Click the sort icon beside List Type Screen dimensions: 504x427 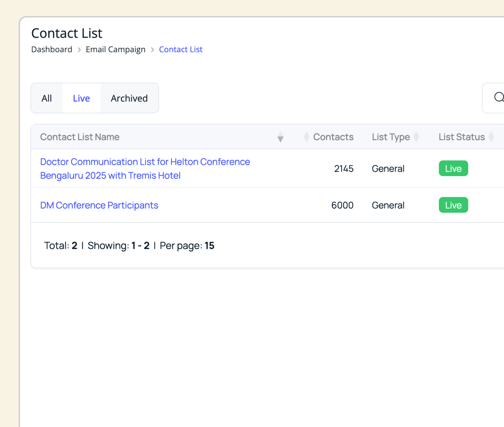click(x=417, y=137)
